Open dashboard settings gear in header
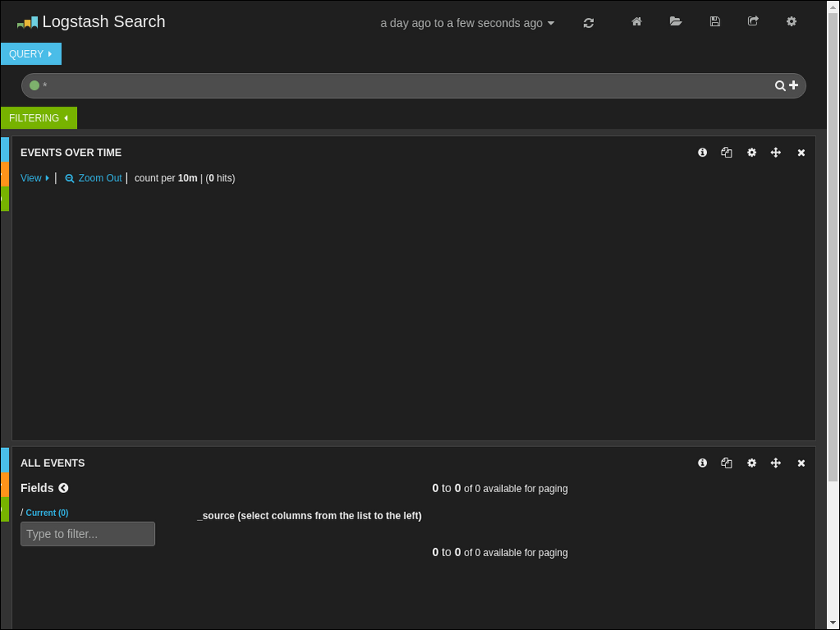Image resolution: width=840 pixels, height=630 pixels. coord(792,21)
